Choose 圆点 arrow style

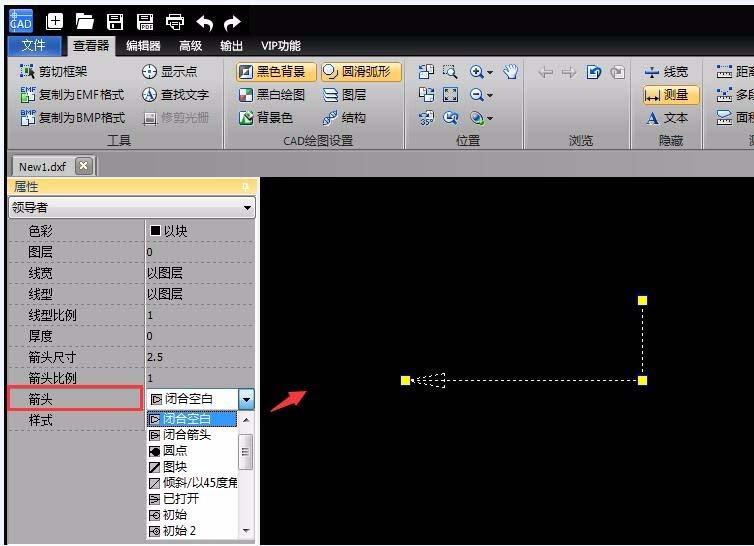(x=192, y=451)
